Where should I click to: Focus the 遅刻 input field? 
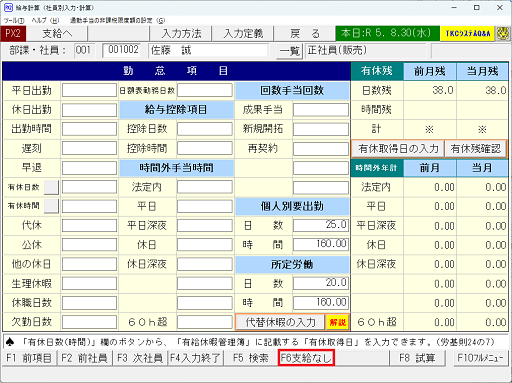89,149
